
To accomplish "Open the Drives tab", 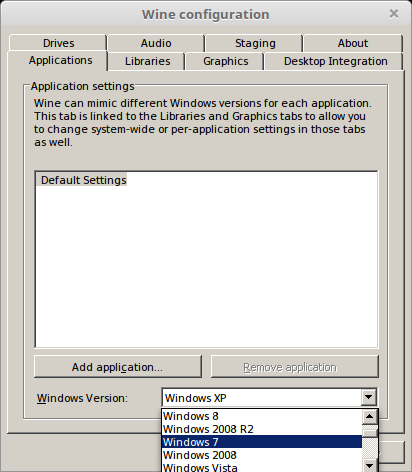I will click(x=58, y=43).
